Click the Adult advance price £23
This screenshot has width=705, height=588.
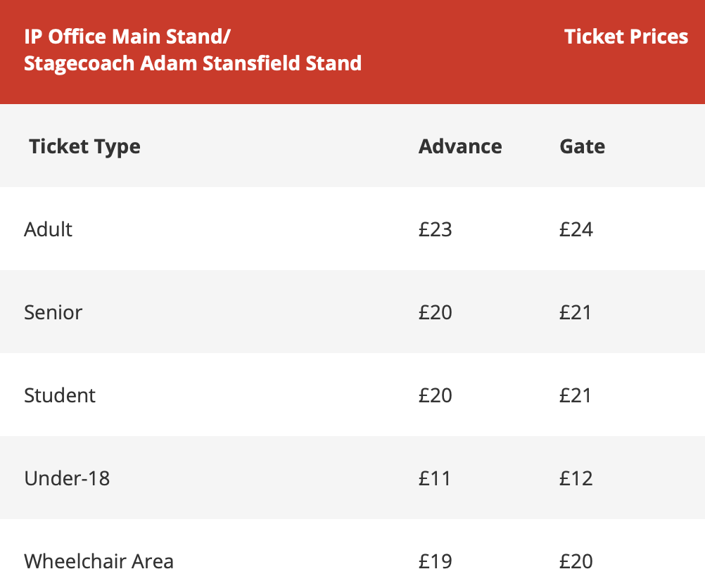point(435,229)
